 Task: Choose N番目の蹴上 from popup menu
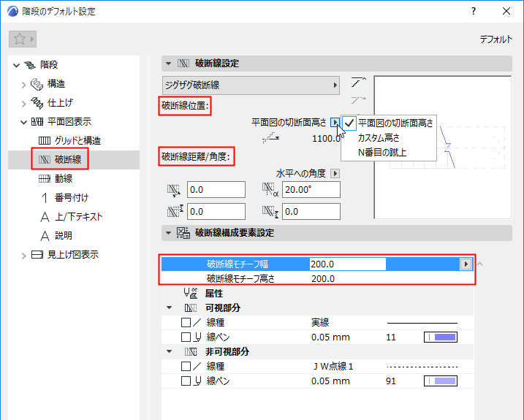[x=389, y=153]
